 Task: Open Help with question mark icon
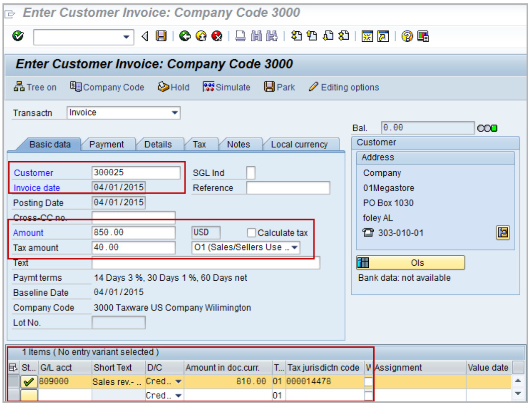(407, 36)
